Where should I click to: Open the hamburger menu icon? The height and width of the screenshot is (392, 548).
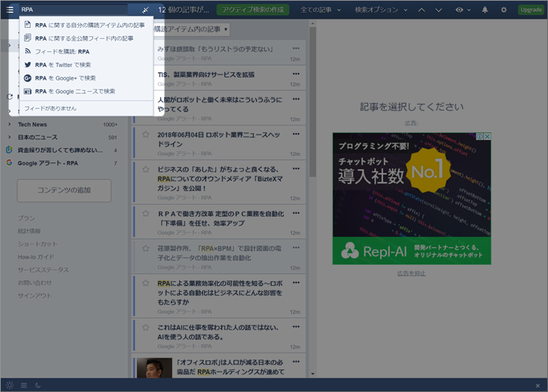coord(10,10)
